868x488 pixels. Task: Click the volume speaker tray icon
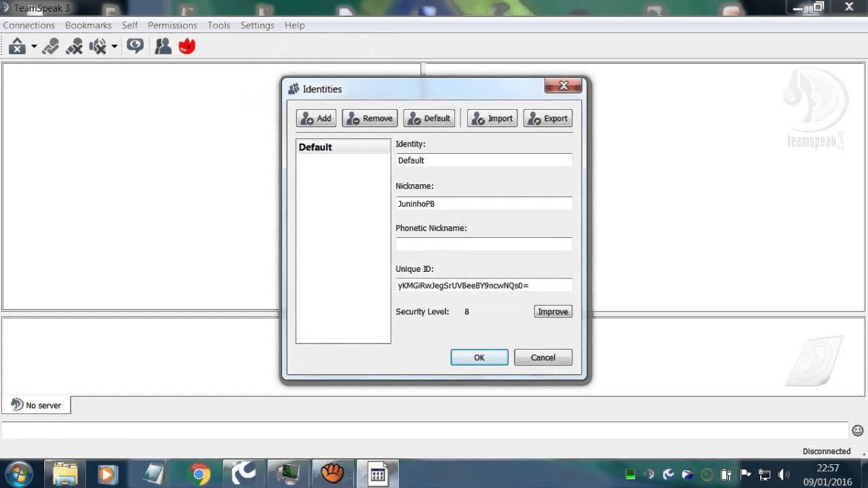785,474
